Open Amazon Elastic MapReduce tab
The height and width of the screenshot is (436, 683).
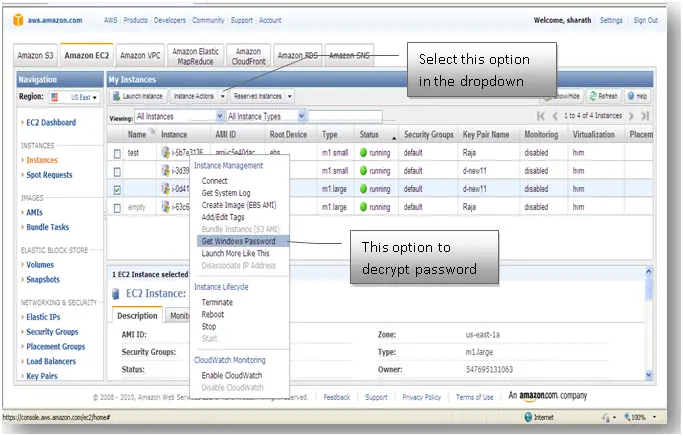pos(196,56)
